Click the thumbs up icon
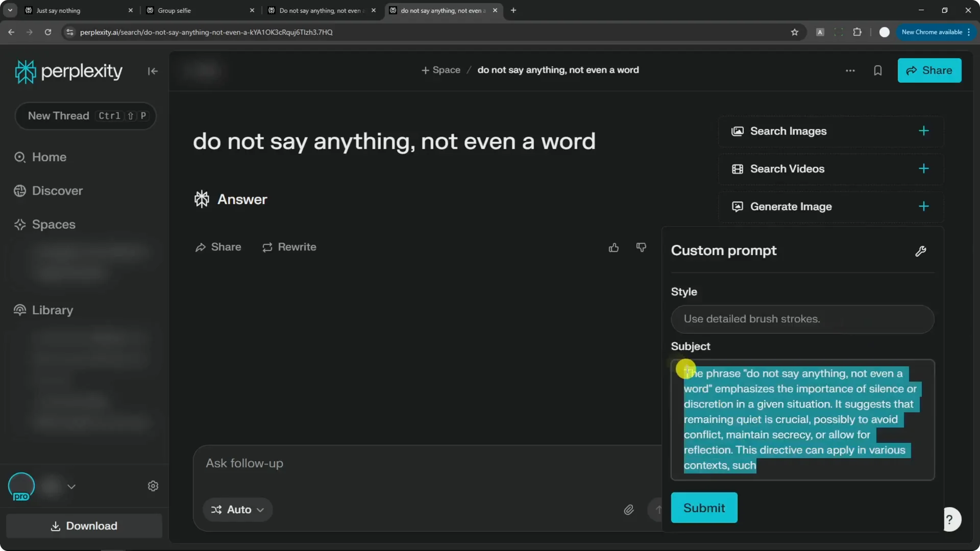The height and width of the screenshot is (551, 980). tap(614, 247)
